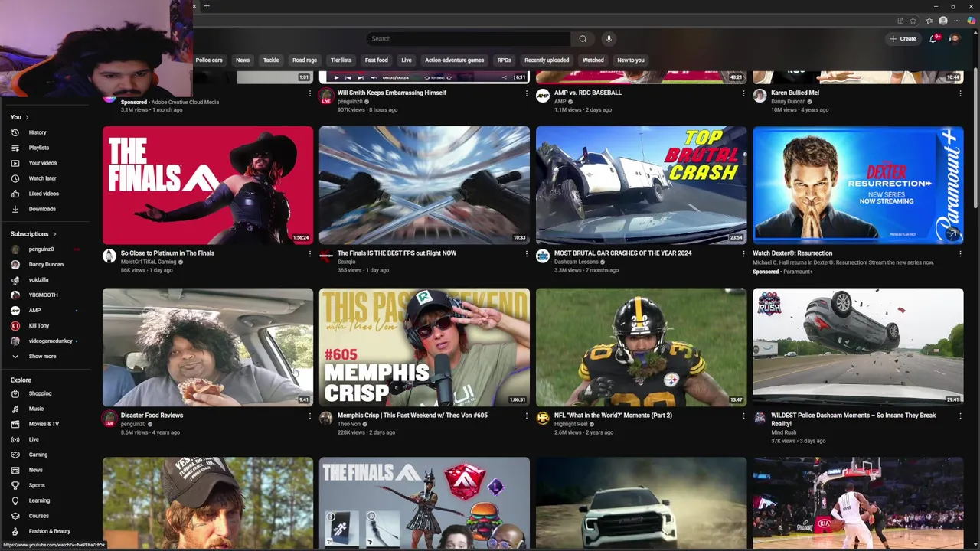
Task: Open options menu for Will Smith video
Action: (x=527, y=93)
